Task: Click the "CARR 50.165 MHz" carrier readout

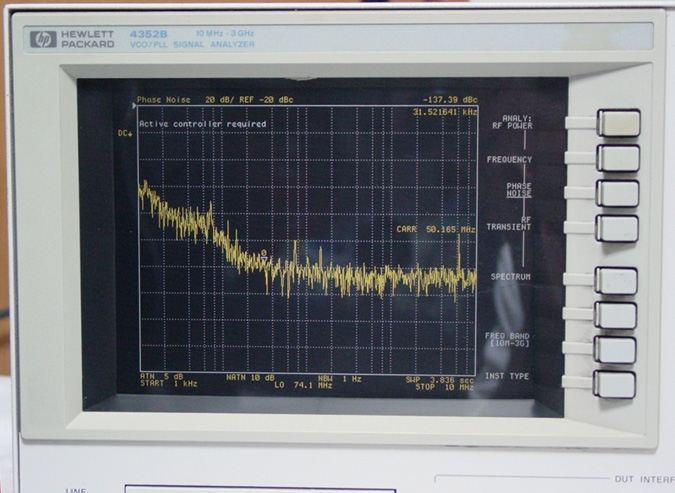Action: [436, 229]
